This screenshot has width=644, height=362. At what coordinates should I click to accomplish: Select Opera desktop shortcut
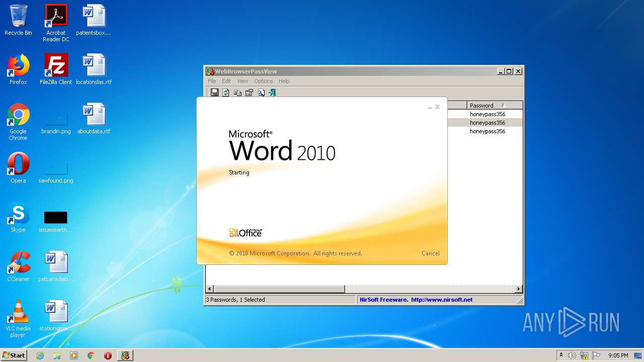click(18, 168)
